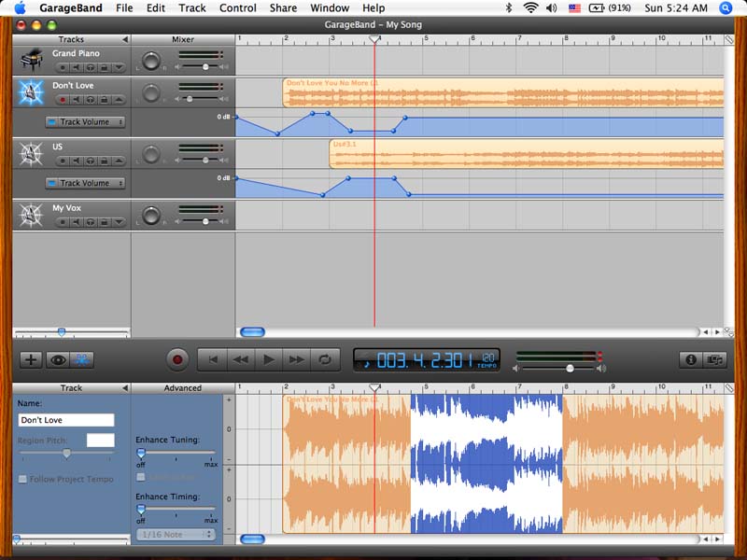Lock the Don't Love track
The image size is (747, 560).
tap(104, 100)
